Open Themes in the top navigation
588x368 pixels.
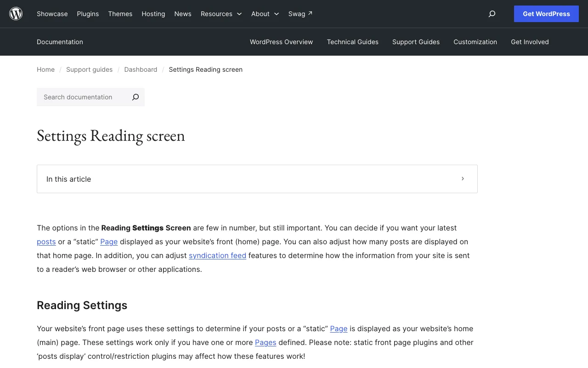[120, 14]
